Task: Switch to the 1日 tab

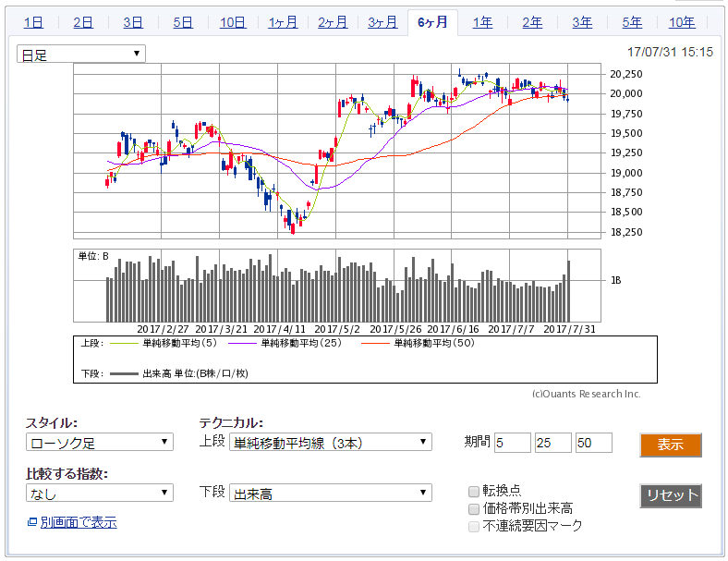Action: coord(33,22)
